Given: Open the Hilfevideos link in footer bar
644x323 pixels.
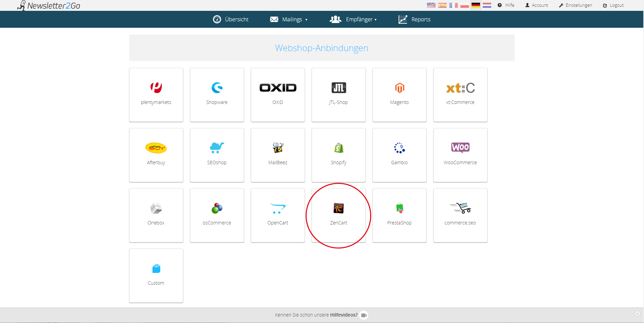Looking at the screenshot, I should click(344, 315).
